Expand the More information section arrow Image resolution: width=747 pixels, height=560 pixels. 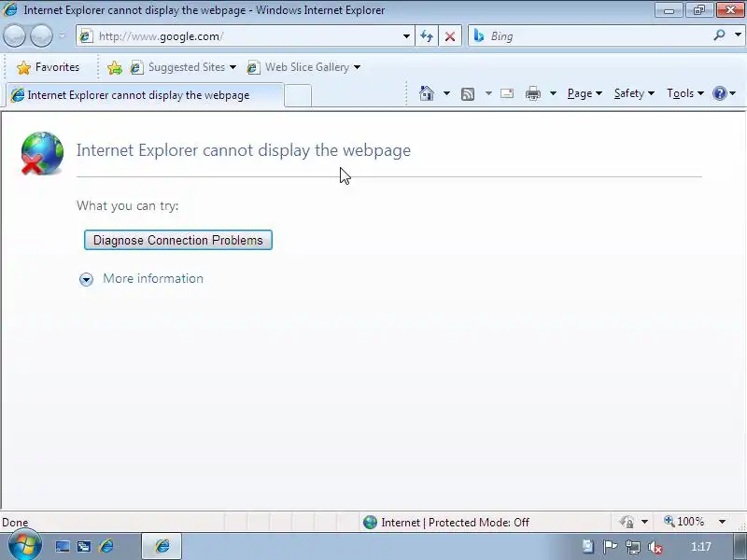pos(86,279)
